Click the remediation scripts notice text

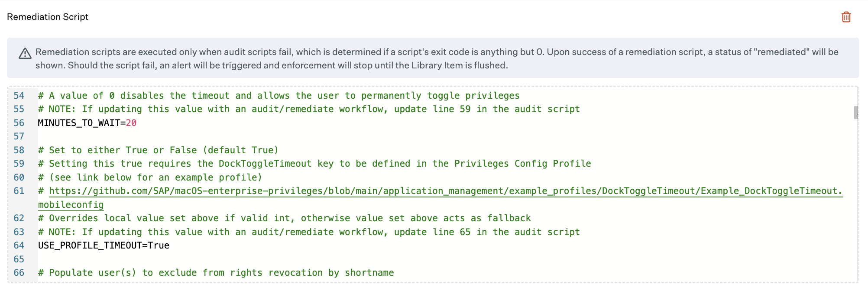click(437, 58)
